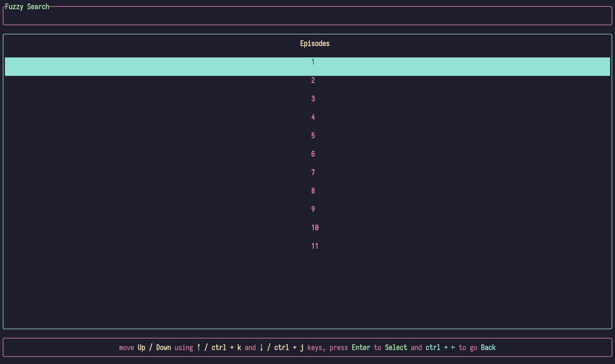Select episode 2 from list

313,80
